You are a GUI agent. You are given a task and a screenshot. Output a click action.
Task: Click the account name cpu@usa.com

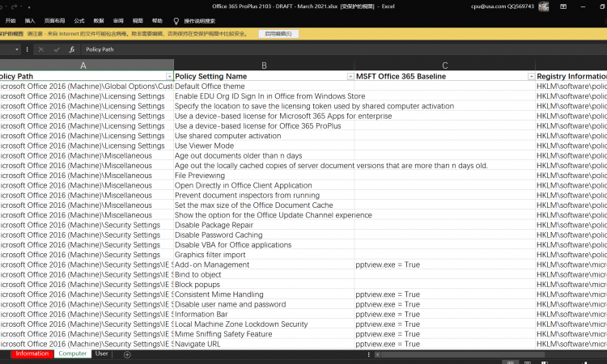[502, 6]
